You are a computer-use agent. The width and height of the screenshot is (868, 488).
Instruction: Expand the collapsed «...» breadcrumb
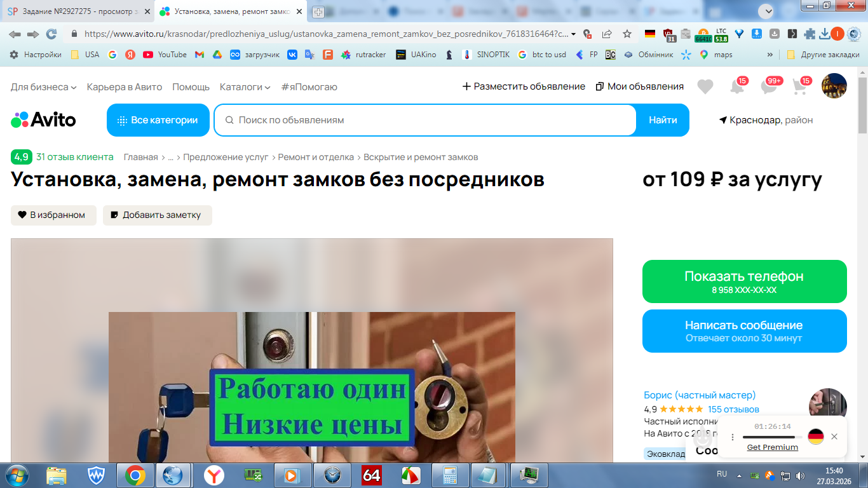170,157
